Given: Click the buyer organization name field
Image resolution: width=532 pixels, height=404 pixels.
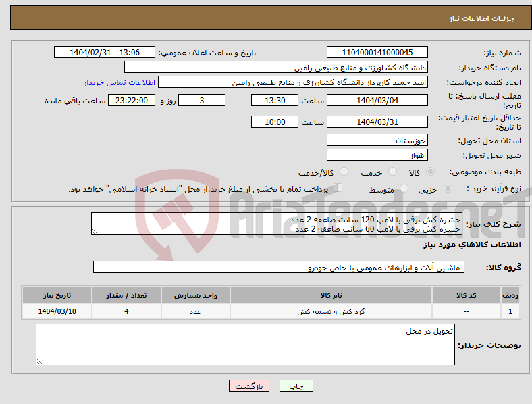Looking at the screenshot, I should 276,67.
